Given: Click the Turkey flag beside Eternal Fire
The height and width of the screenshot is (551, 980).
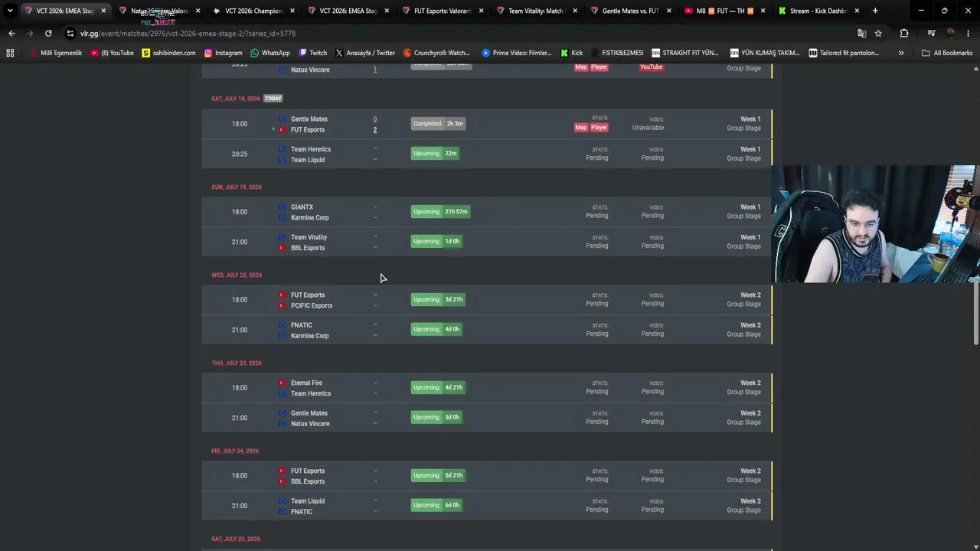Looking at the screenshot, I should coord(282,383).
